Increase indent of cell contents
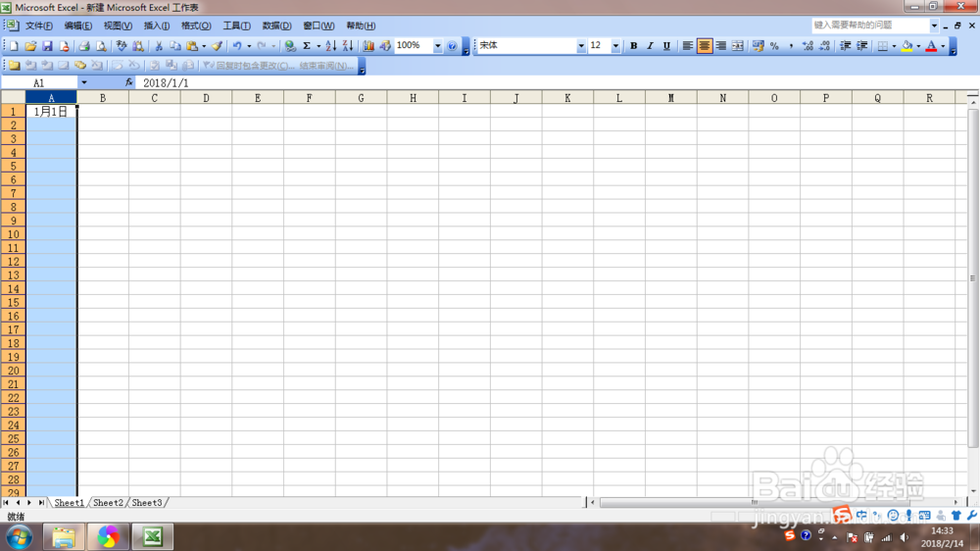The image size is (980, 551). point(861,46)
